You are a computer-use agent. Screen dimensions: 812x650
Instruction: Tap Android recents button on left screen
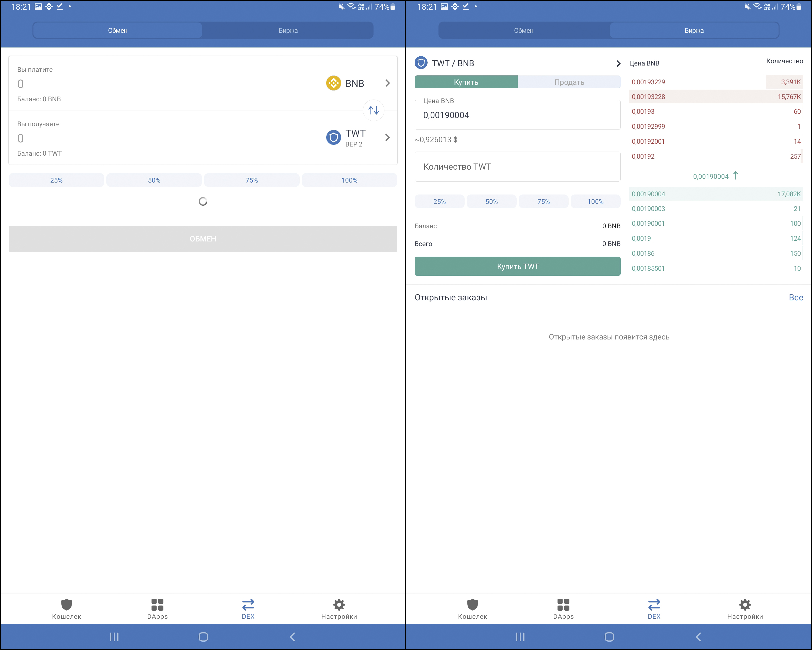114,637
